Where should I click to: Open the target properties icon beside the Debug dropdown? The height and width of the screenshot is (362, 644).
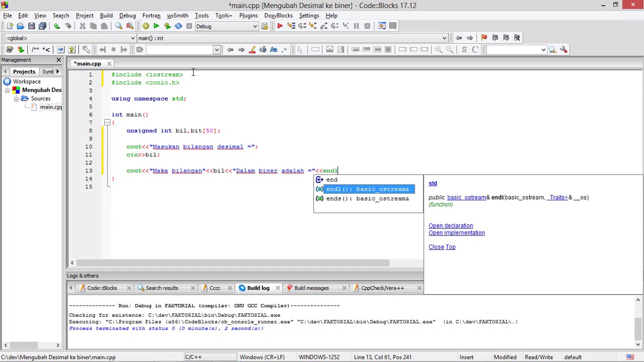click(x=265, y=26)
